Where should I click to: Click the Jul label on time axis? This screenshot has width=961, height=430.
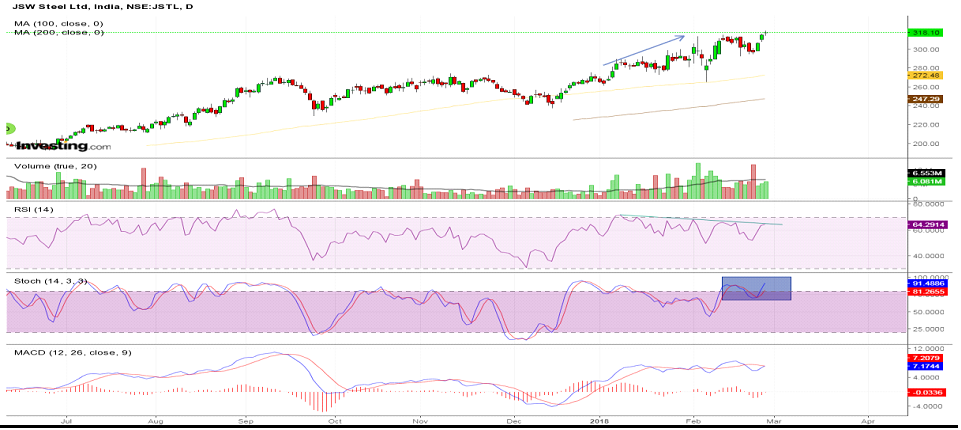click(65, 421)
